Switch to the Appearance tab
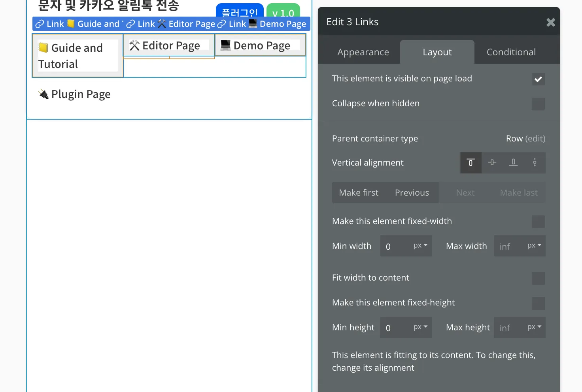Viewport: 582px width, 392px height. point(363,52)
